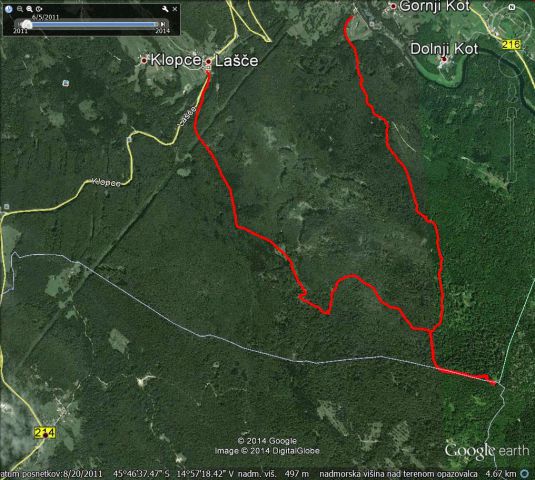Click the Klopce road name label
This screenshot has height=480, width=535.
[x=106, y=183]
